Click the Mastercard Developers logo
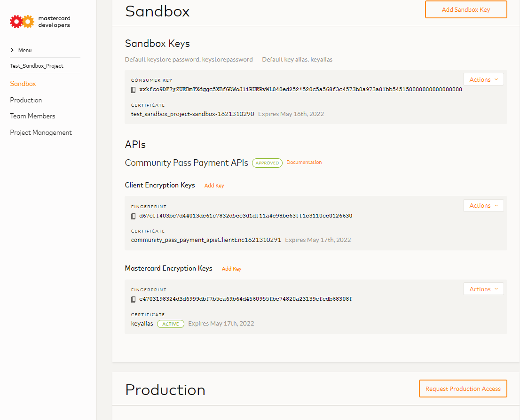520x420 pixels. [x=40, y=22]
